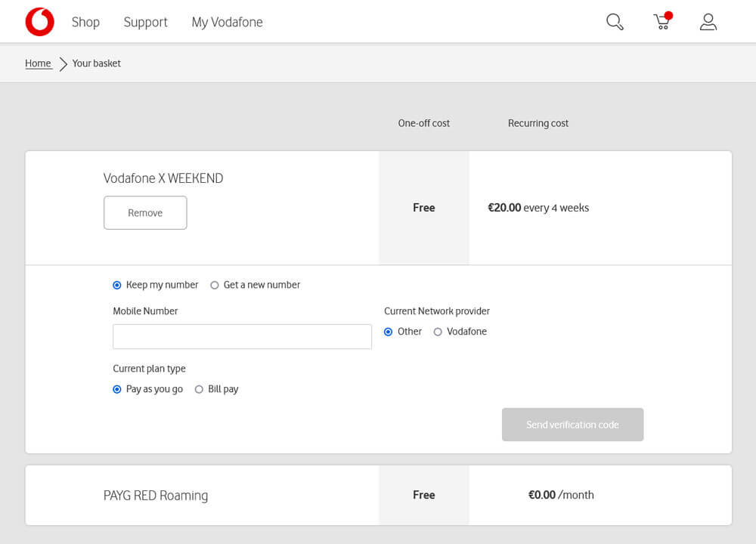The image size is (756, 544).
Task: Remove Vodafone X WEEKEND from basket
Action: (x=145, y=212)
